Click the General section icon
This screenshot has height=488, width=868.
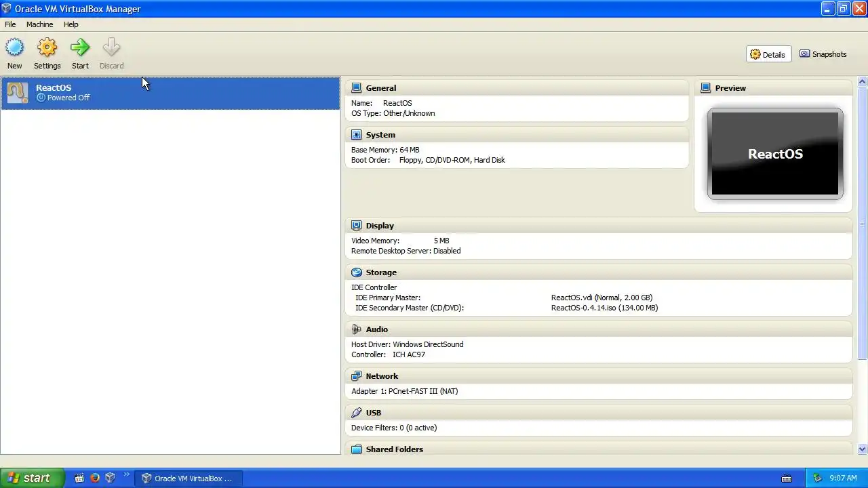click(x=356, y=88)
